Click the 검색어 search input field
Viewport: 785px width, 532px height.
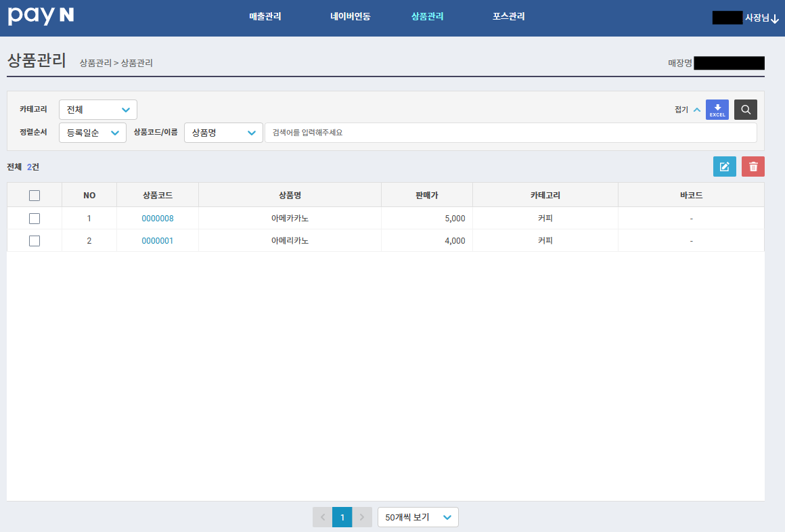point(511,133)
